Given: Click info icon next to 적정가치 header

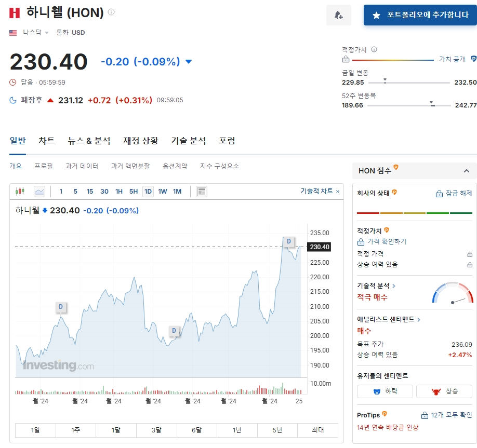Looking at the screenshot, I should pyautogui.click(x=374, y=49).
